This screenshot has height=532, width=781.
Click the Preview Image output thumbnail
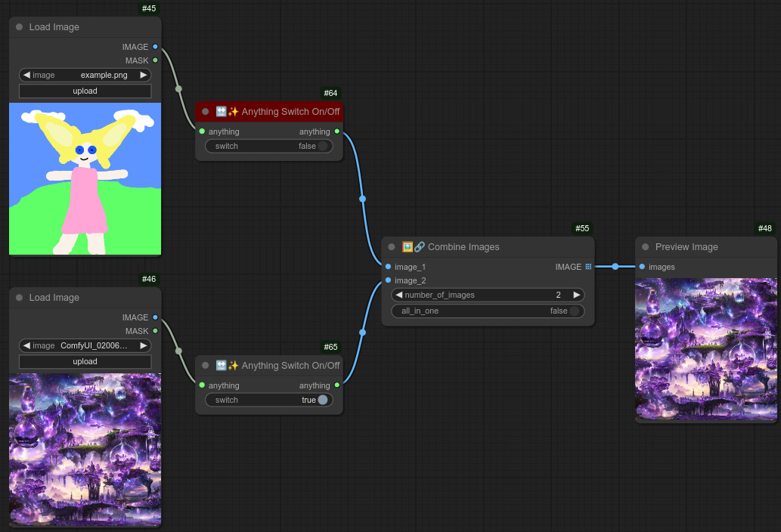705,349
